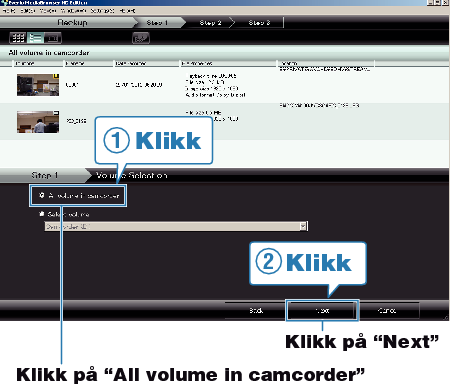The image size is (450, 386).
Task: Choose the third view-mode icon beside list view
Action: click(53, 38)
